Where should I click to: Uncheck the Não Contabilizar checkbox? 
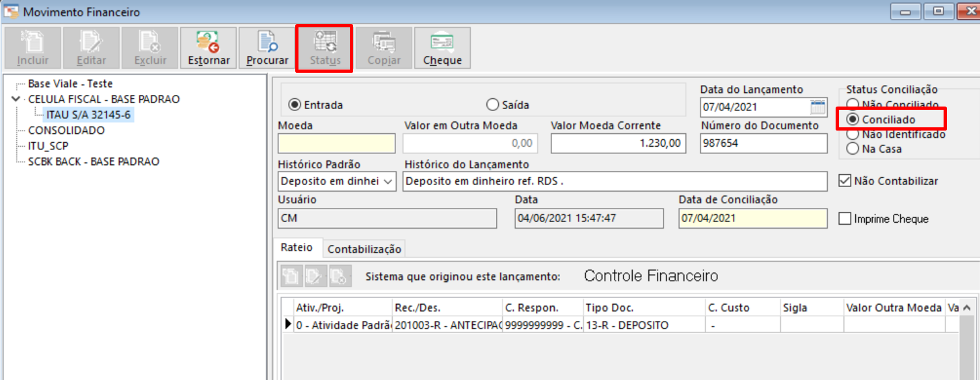845,181
